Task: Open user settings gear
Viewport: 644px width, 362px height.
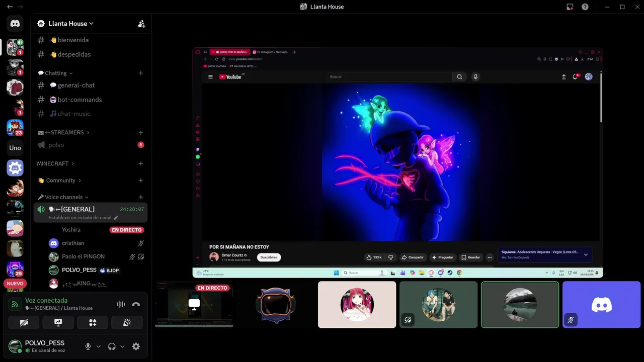Action: (136, 346)
